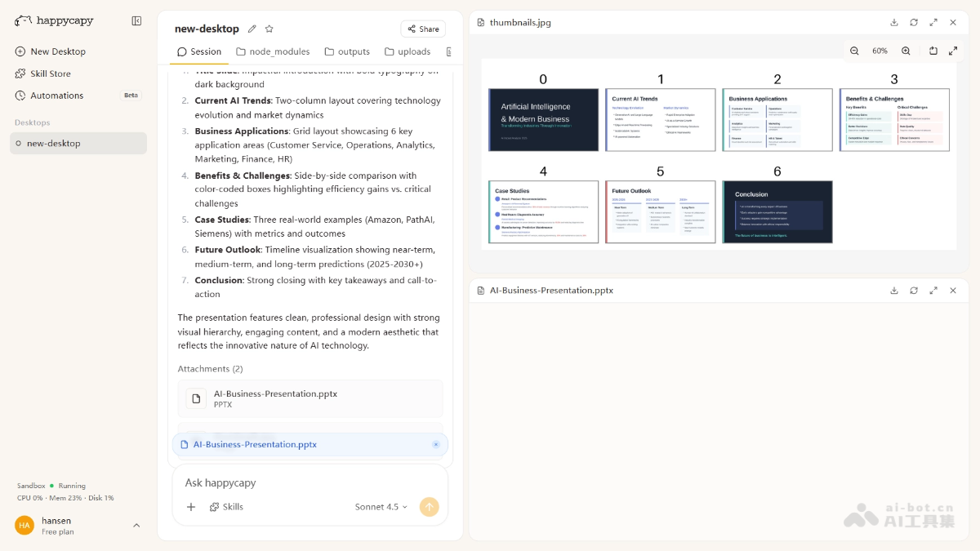Viewport: 980px width, 551px height.
Task: Open Skill Store from the sidebar
Action: point(50,73)
